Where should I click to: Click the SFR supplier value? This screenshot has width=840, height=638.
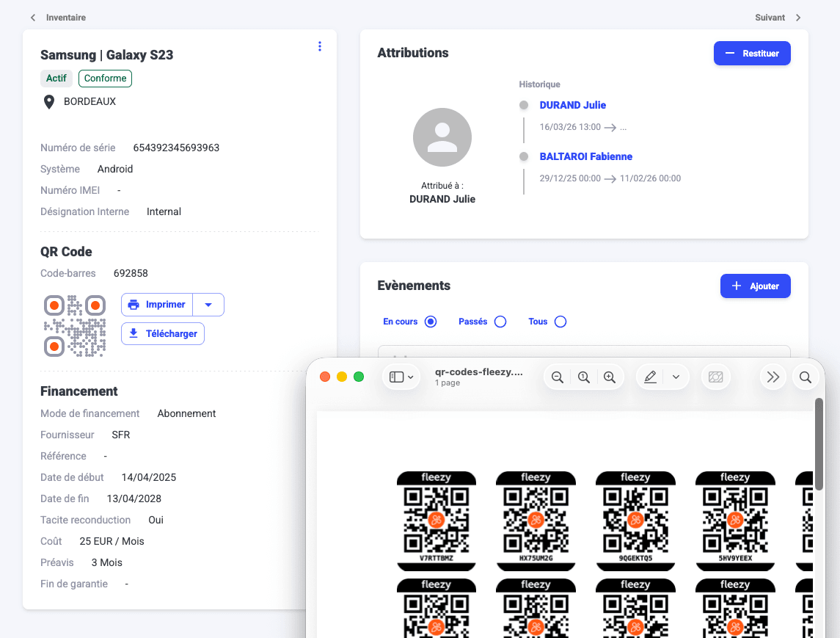click(121, 435)
